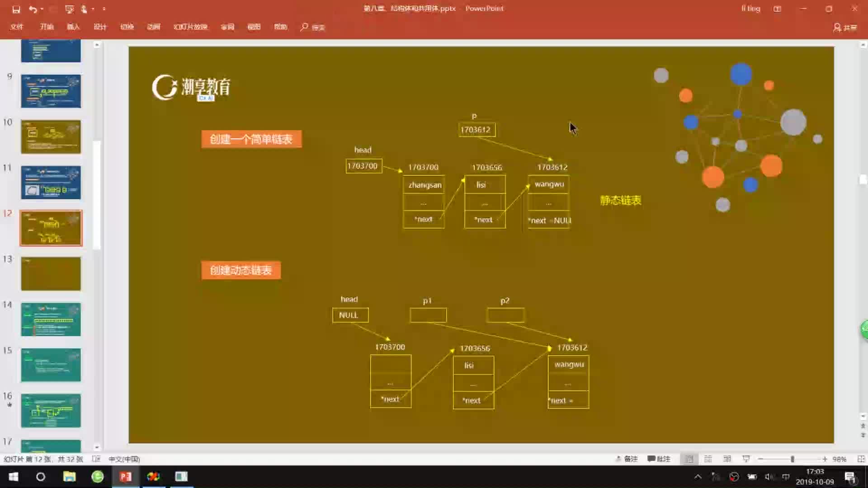Toggle the comments (批注) pane
The height and width of the screenshot is (488, 868).
pyautogui.click(x=659, y=459)
